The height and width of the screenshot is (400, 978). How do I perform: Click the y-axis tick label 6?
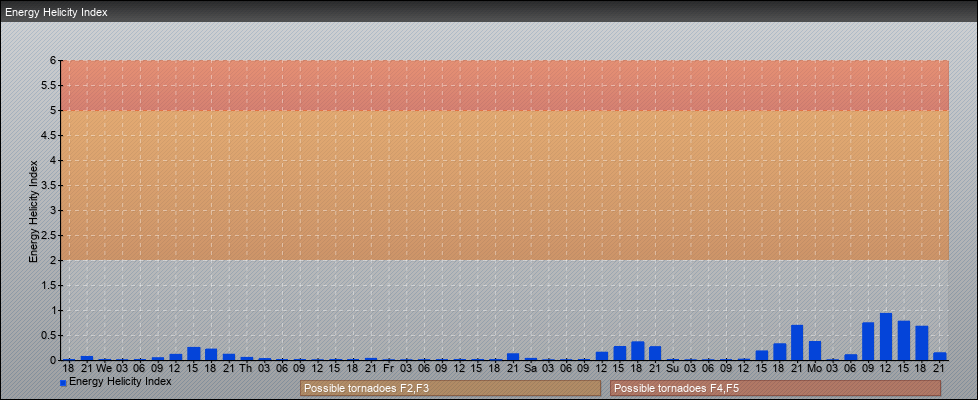(54, 61)
